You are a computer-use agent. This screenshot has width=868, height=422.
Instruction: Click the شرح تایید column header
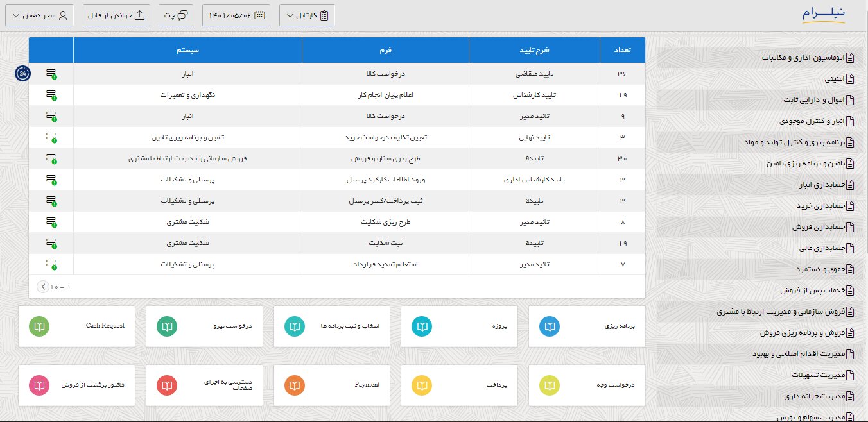coord(534,50)
